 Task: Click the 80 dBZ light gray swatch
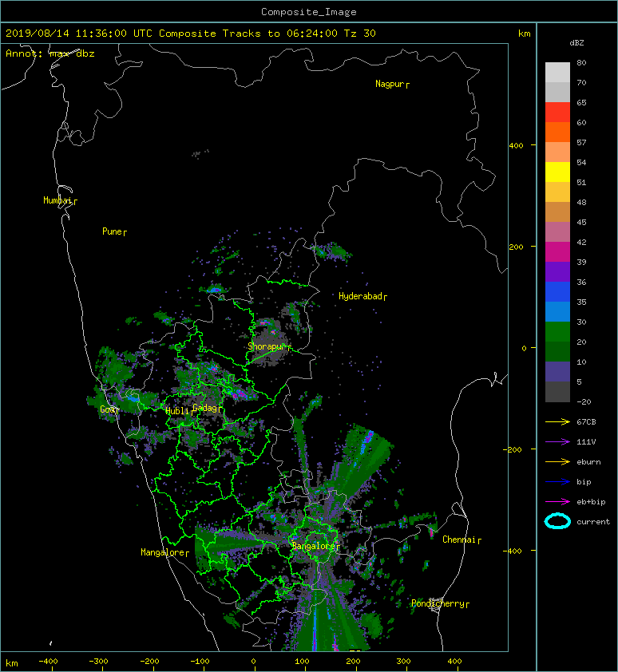[x=557, y=72]
